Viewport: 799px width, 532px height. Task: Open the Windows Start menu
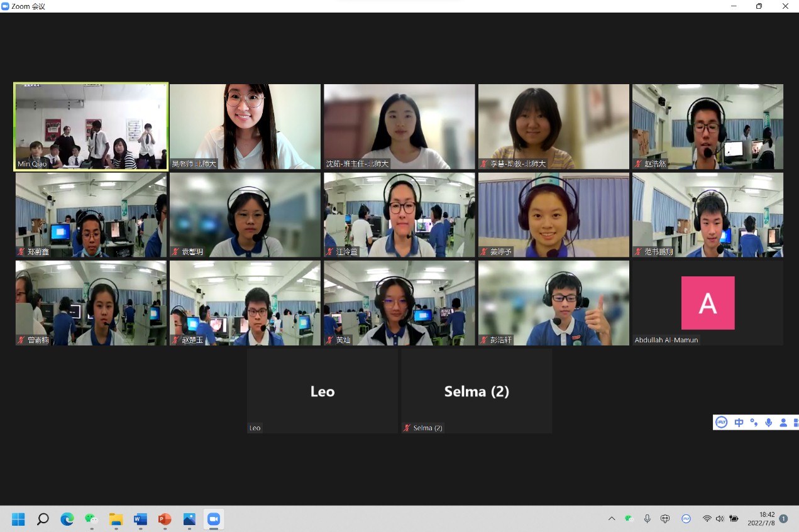point(18,519)
